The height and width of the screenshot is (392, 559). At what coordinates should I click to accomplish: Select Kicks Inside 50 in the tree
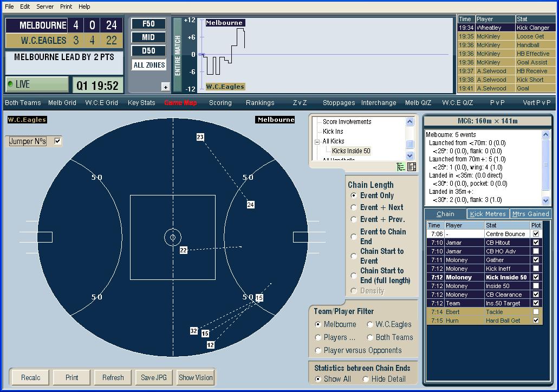tap(351, 151)
